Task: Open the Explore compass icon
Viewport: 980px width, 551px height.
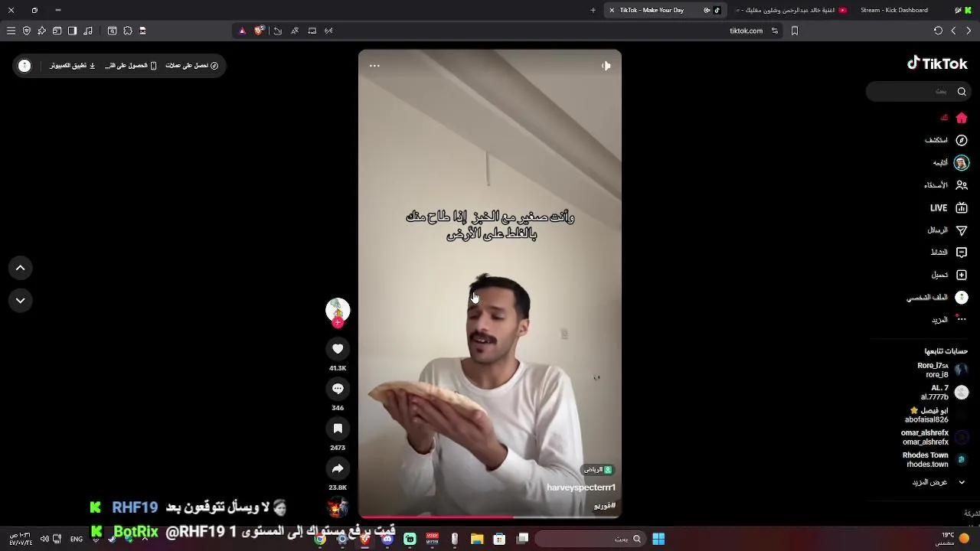Action: (x=962, y=140)
